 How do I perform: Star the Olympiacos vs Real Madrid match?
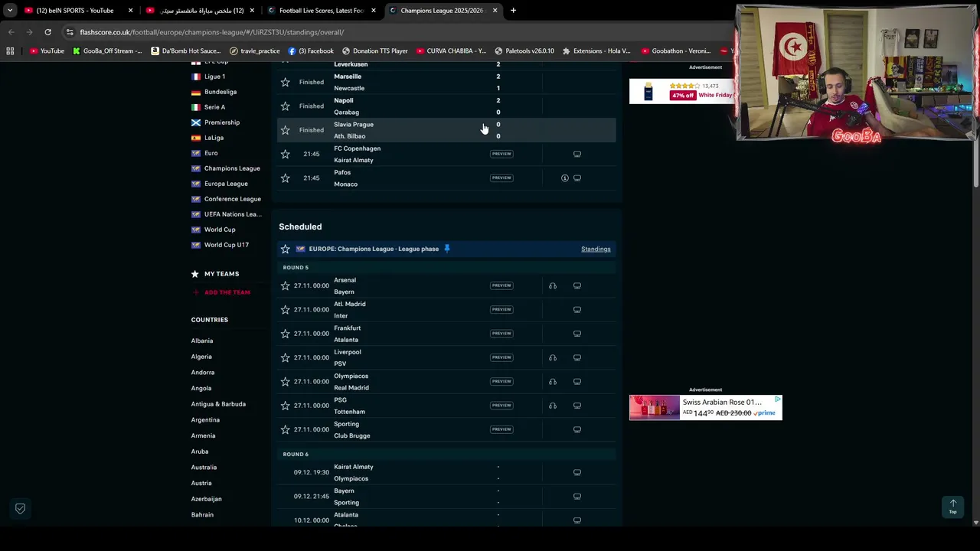point(286,381)
